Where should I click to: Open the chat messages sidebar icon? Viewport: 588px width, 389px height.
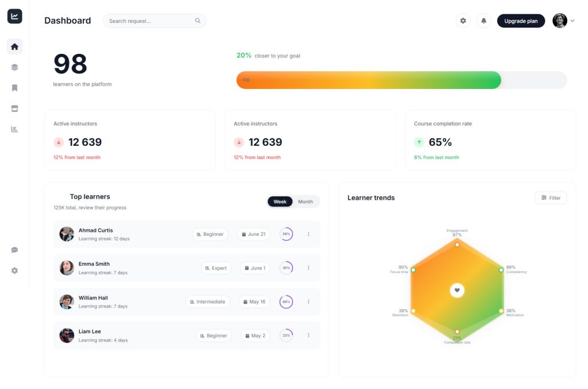click(x=14, y=250)
